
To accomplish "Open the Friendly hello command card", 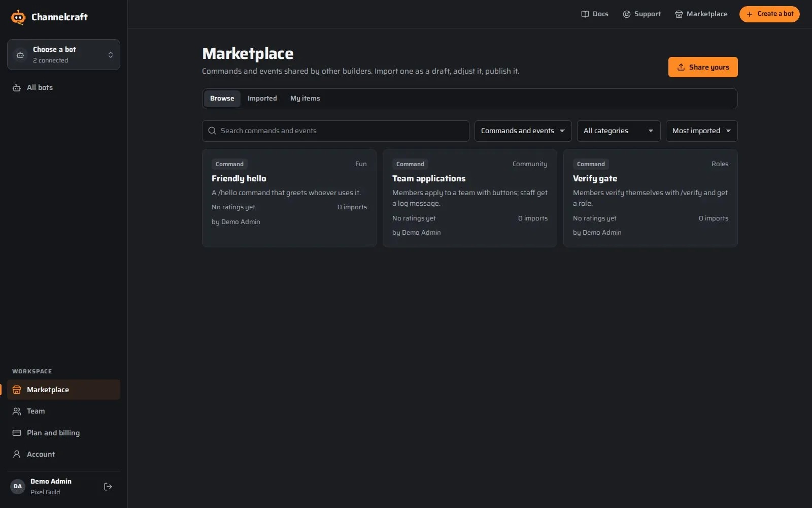I will (289, 198).
